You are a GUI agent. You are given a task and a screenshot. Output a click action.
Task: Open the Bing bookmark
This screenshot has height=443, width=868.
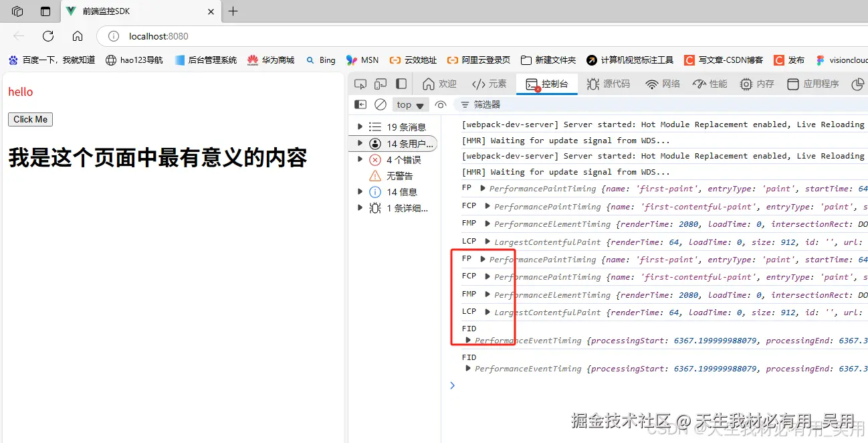[x=320, y=60]
